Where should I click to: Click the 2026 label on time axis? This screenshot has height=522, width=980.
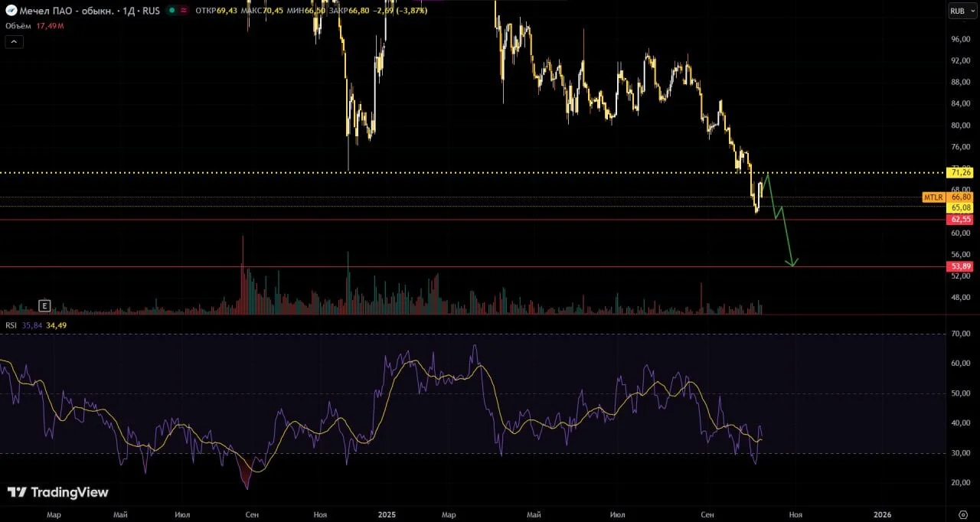[883, 514]
